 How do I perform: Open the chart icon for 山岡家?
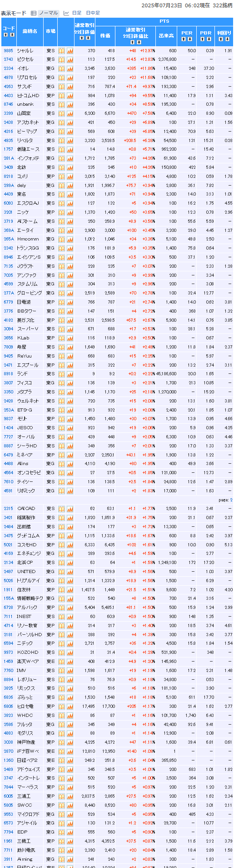[70, 113]
